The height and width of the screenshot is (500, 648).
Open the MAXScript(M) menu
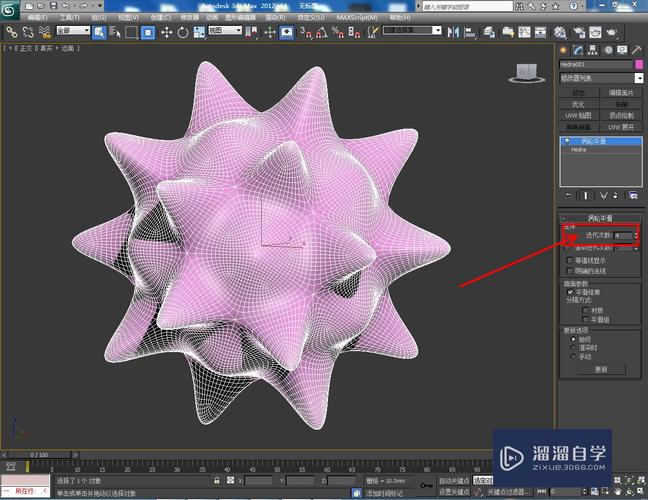(x=357, y=18)
